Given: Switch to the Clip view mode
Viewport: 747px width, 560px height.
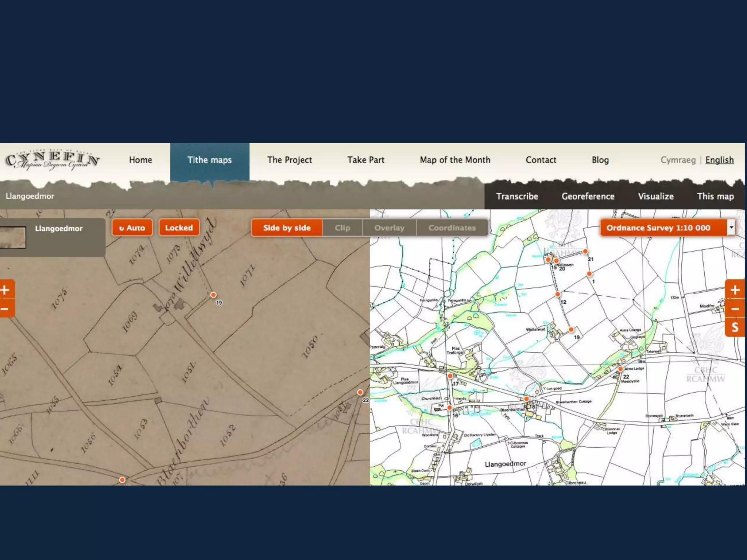Looking at the screenshot, I should pos(342,228).
